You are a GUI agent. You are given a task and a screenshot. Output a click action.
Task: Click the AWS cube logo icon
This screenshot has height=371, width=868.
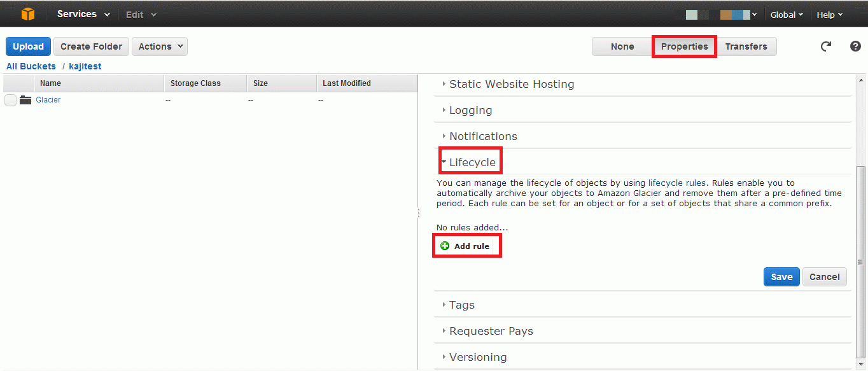27,14
